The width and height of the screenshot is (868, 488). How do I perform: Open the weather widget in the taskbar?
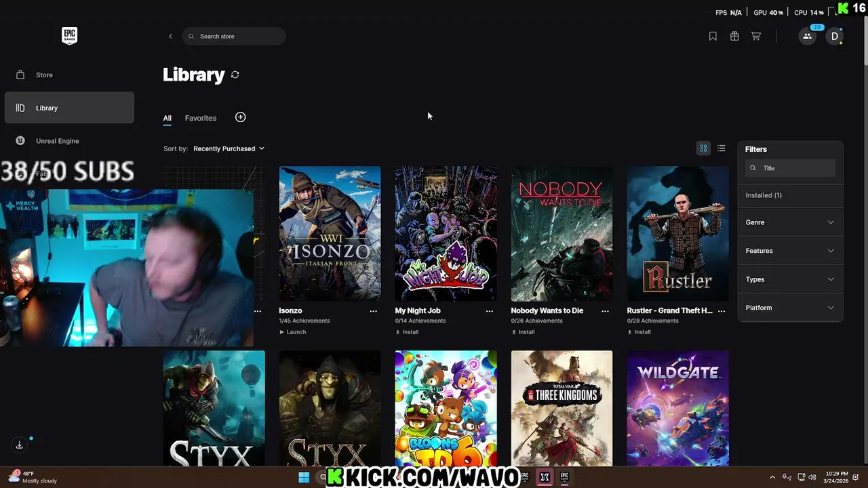(x=33, y=477)
